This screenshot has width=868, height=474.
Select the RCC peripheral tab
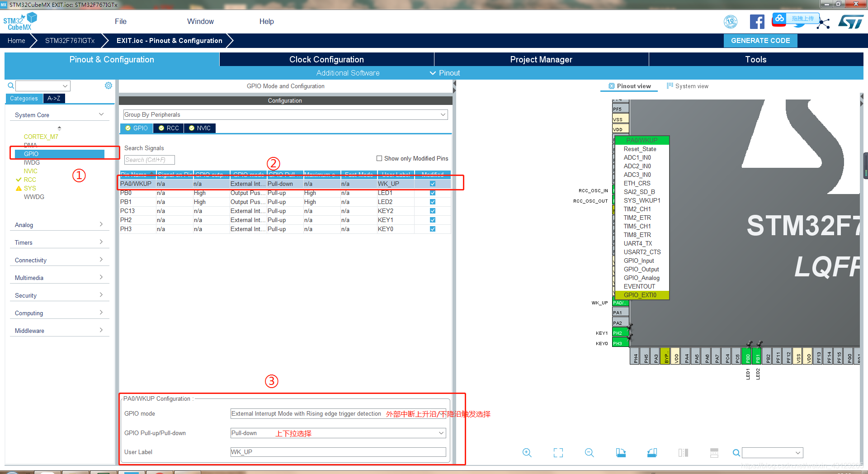click(x=169, y=128)
